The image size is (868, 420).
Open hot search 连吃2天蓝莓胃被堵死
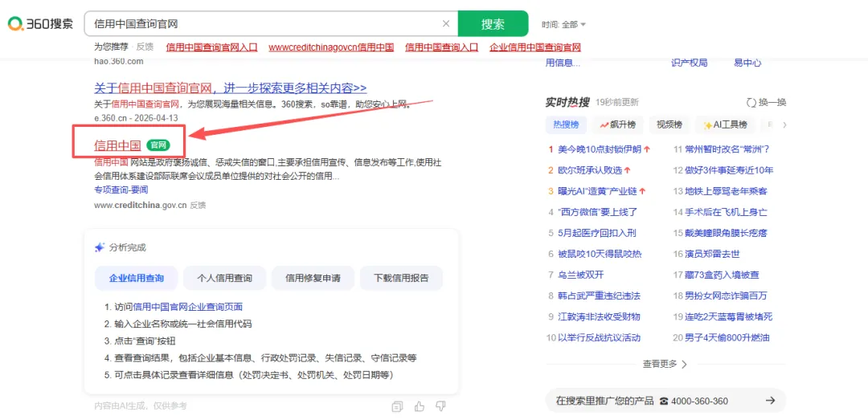click(x=728, y=317)
